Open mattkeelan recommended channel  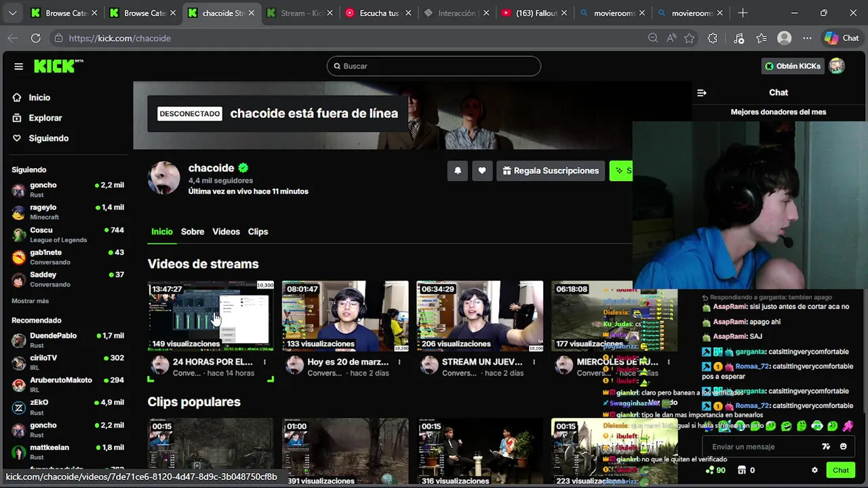pyautogui.click(x=68, y=452)
